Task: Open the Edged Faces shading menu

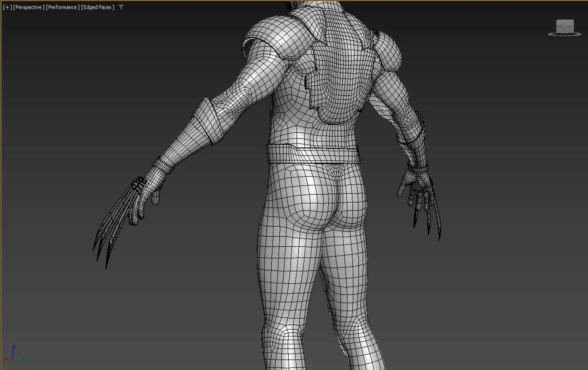Action: click(x=98, y=7)
